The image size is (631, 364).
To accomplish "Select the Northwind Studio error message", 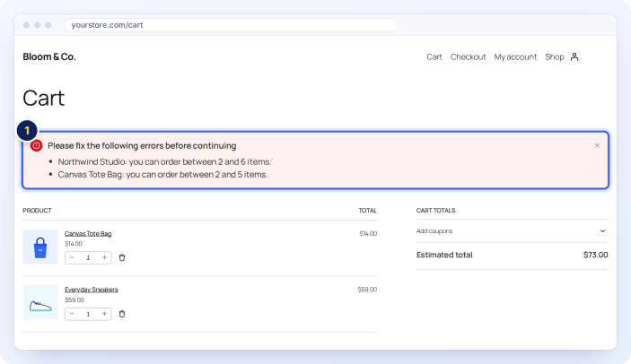I will pos(164,161).
